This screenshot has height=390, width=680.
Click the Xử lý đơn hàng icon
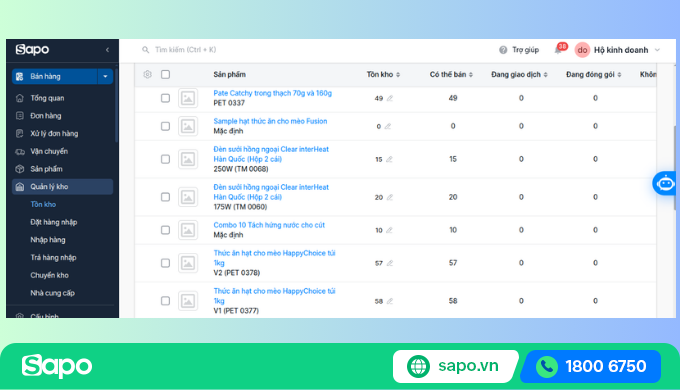click(x=20, y=134)
